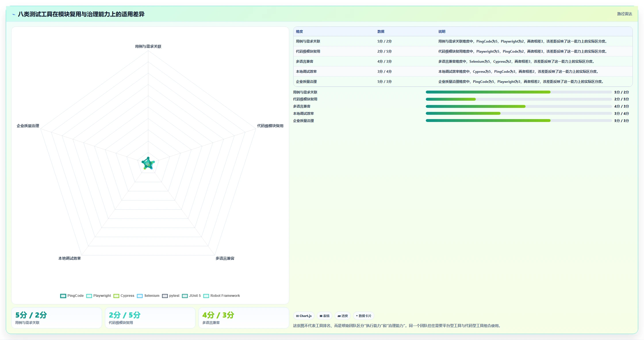644x340 pixels.
Task: Click the footnote text about 执行能力 and 治理能力
Action: coord(397,326)
